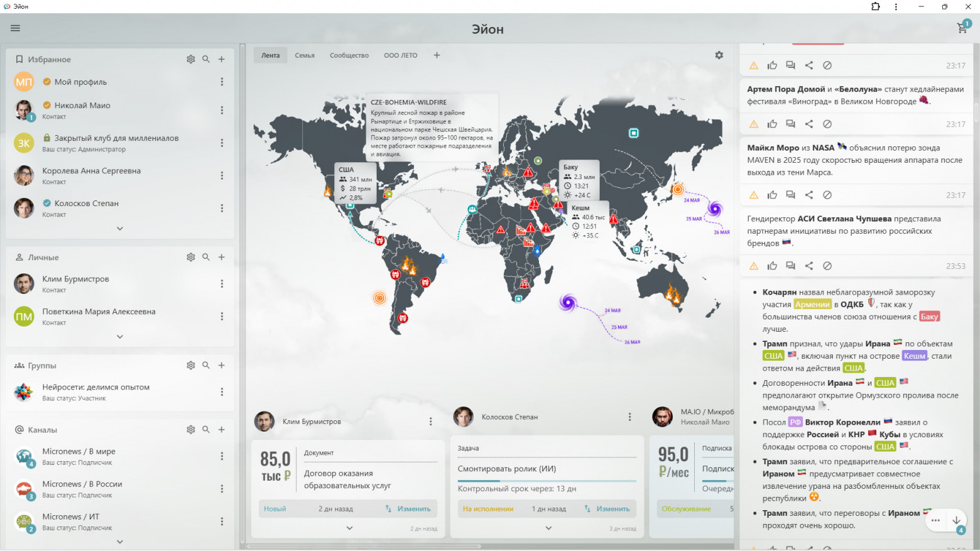The height and width of the screenshot is (551, 980).
Task: Select the wildfire marker in Australia
Action: pos(674,293)
